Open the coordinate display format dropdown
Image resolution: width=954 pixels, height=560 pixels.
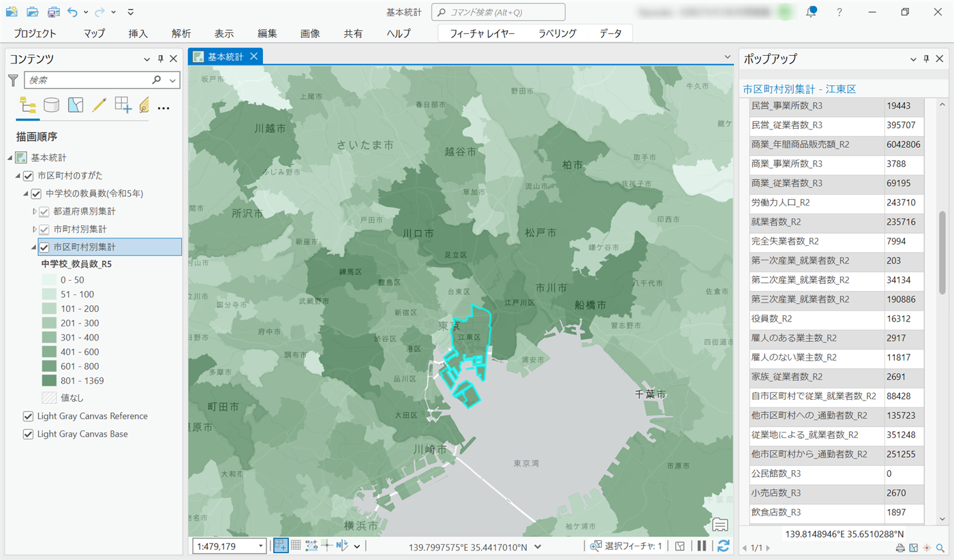coord(538,546)
